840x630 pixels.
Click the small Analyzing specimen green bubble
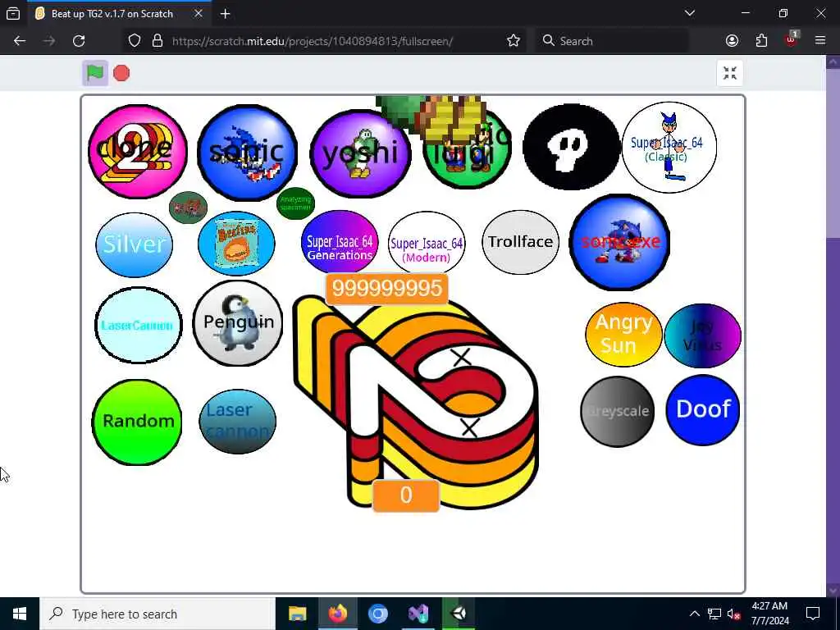295,203
